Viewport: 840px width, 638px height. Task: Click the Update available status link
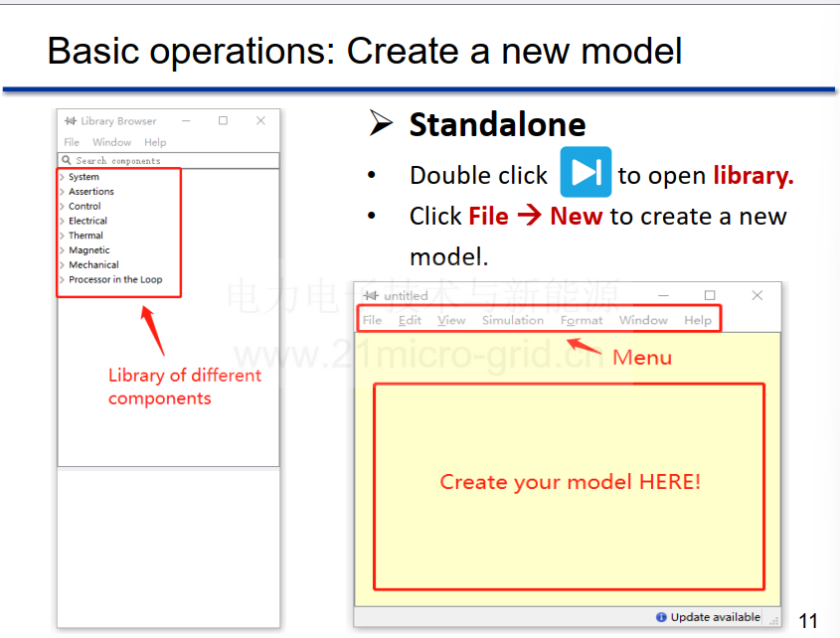(x=715, y=617)
